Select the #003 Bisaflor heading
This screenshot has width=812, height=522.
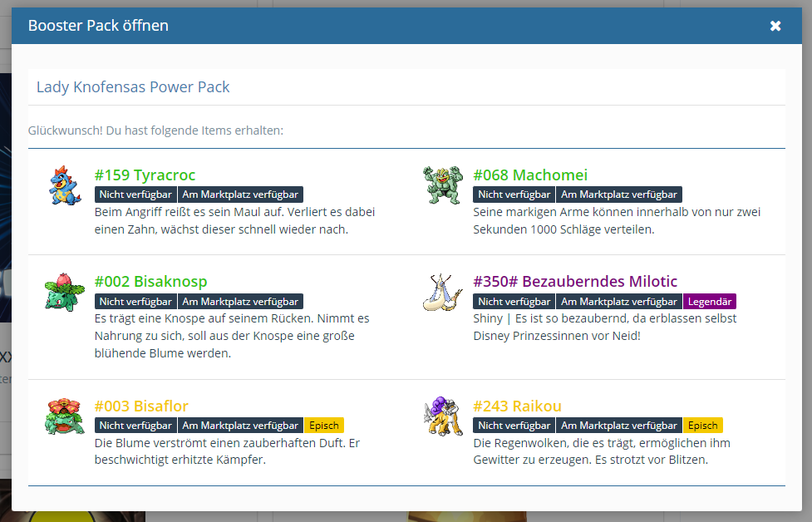point(141,406)
